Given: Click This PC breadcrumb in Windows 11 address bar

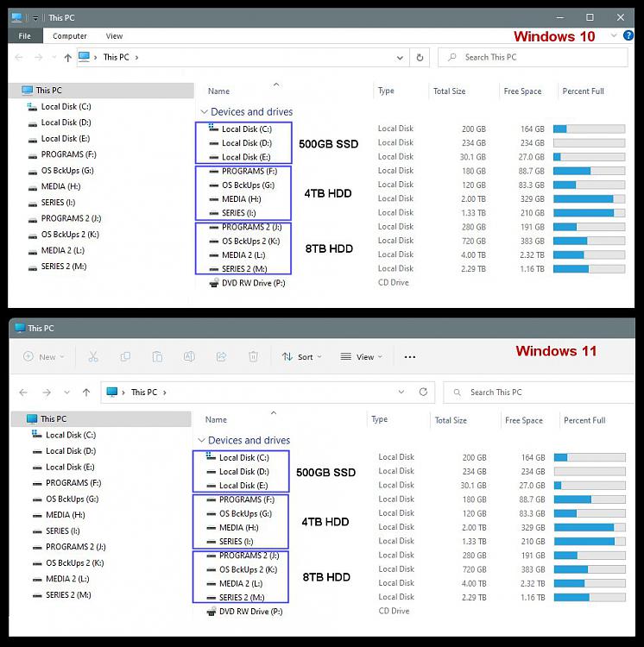Looking at the screenshot, I should coord(144,393).
